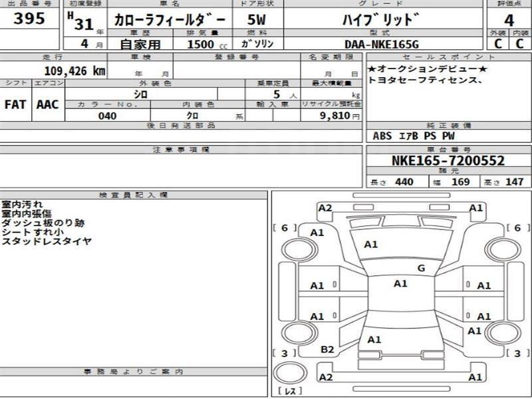
Task: Click A1 mark on the hood
Action: (371, 244)
